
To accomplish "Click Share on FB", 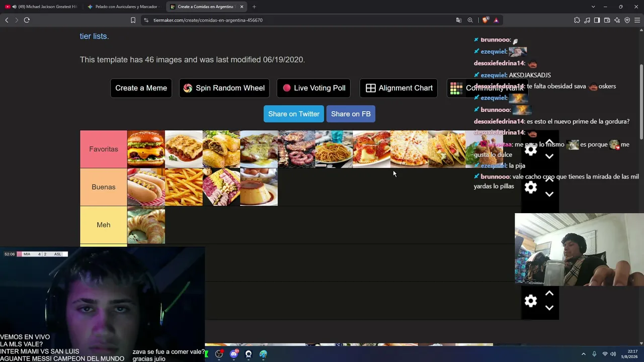I will tap(351, 114).
